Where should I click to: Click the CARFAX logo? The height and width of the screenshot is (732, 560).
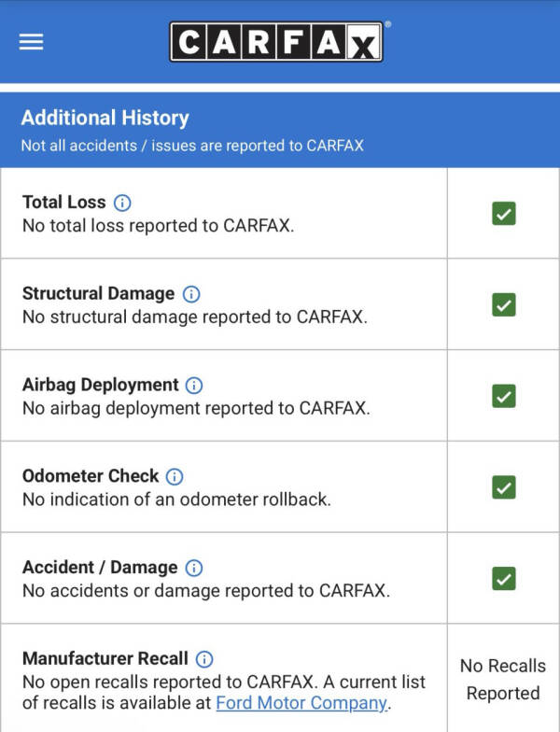pyautogui.click(x=275, y=42)
